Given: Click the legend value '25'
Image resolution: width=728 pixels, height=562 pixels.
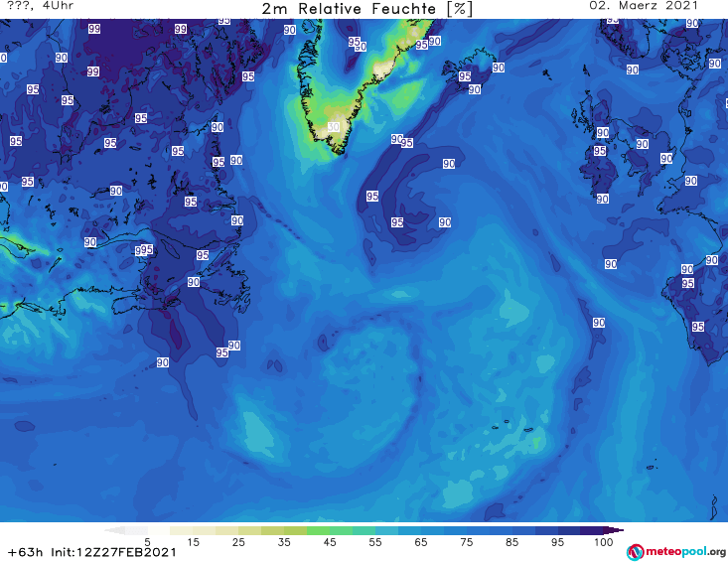Looking at the screenshot, I should coord(238,542).
